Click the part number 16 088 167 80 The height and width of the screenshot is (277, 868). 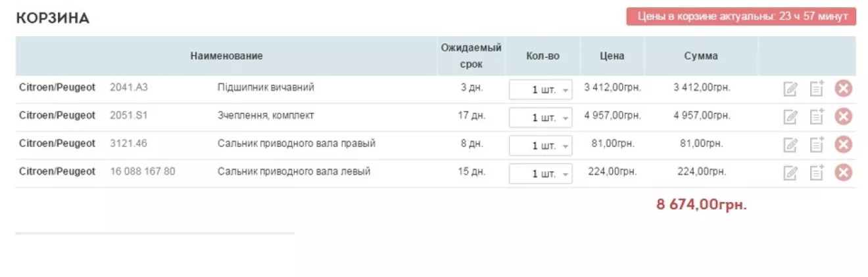(143, 172)
